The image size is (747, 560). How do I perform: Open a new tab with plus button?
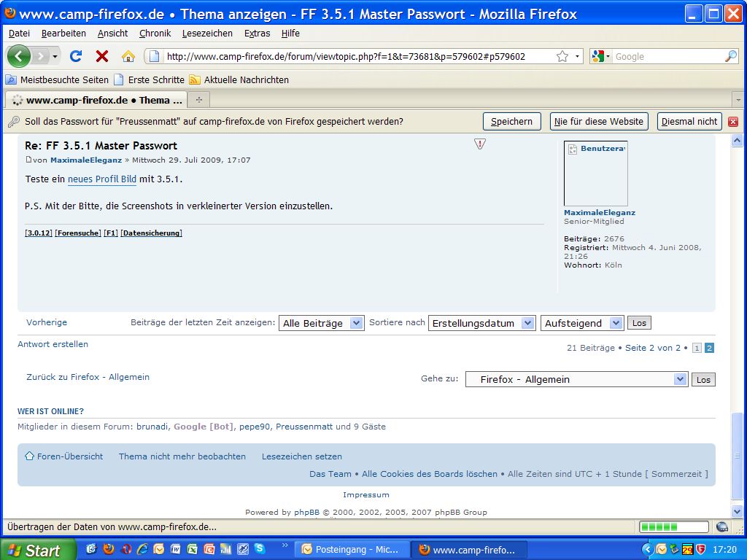198,100
